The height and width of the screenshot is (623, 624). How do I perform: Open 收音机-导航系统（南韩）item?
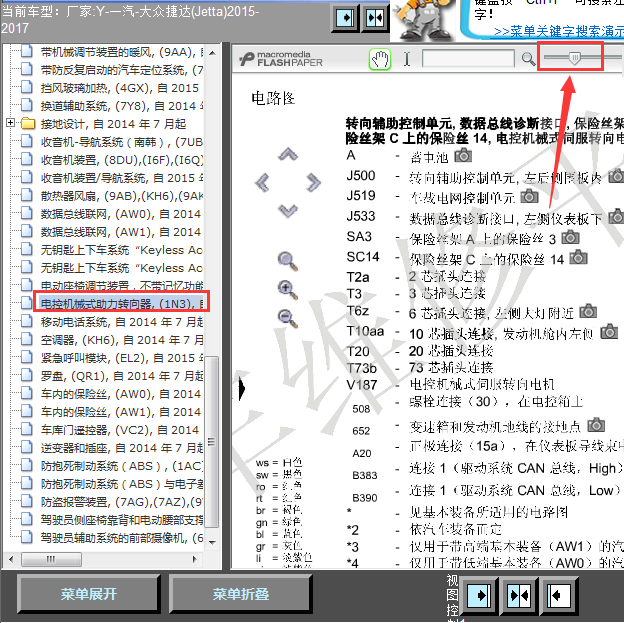coord(122,142)
